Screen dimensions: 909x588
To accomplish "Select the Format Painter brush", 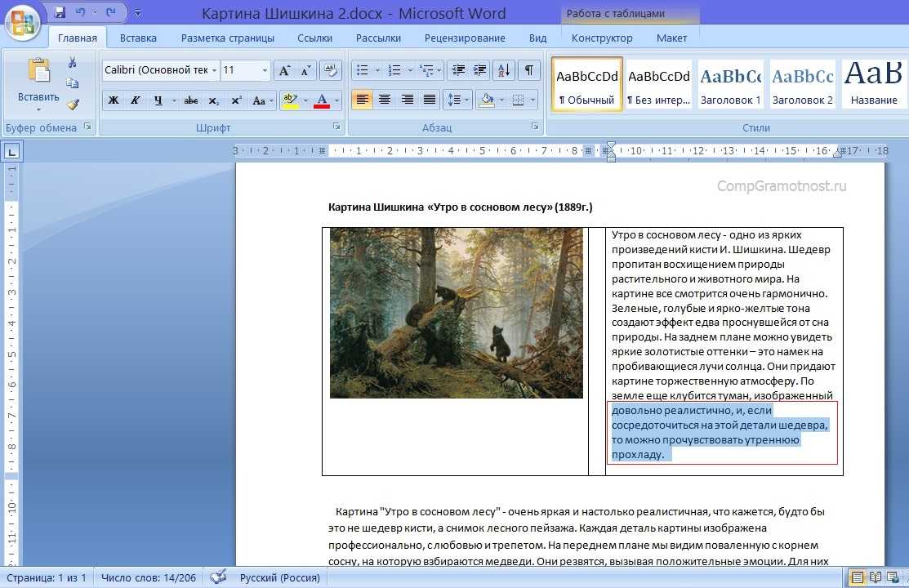I will 72,104.
